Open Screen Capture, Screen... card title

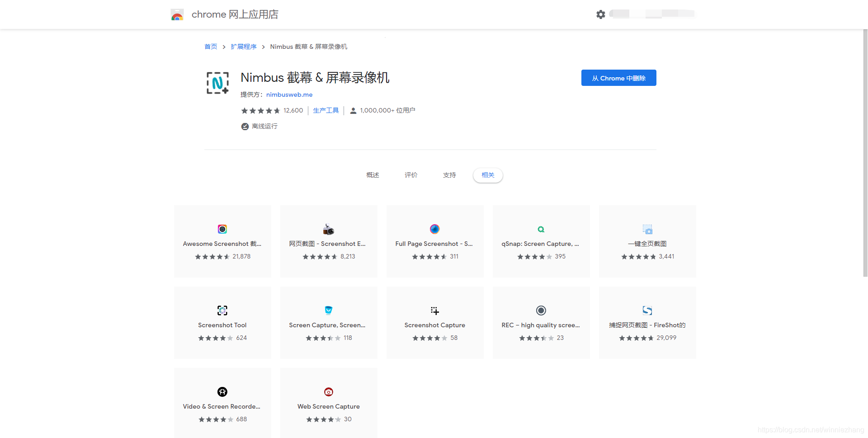[327, 325]
